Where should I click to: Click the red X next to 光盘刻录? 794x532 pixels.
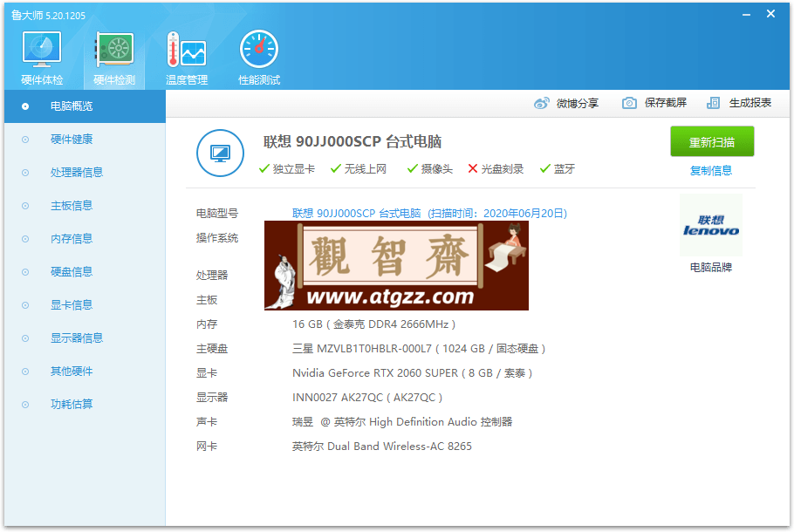coord(472,168)
